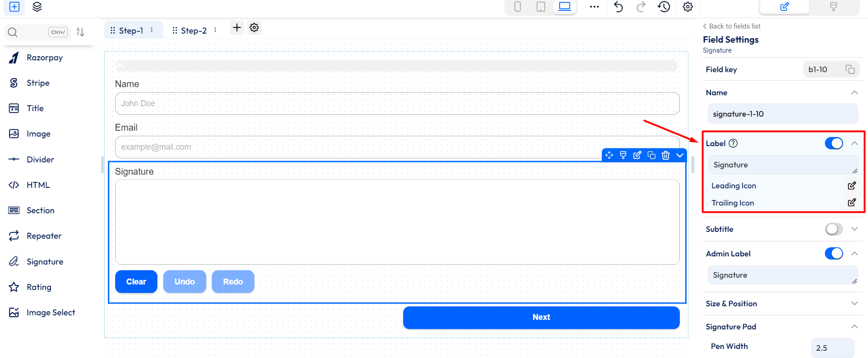868x358 pixels.
Task: Switch to mobile device preview
Action: point(517,7)
